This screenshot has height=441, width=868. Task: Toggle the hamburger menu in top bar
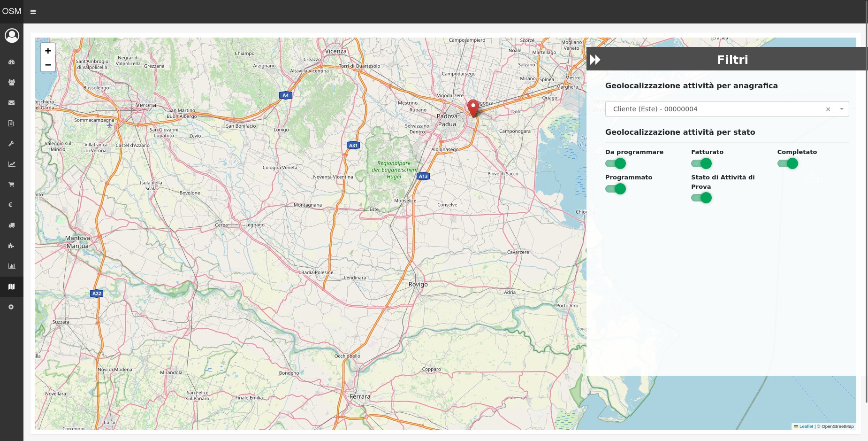[33, 12]
